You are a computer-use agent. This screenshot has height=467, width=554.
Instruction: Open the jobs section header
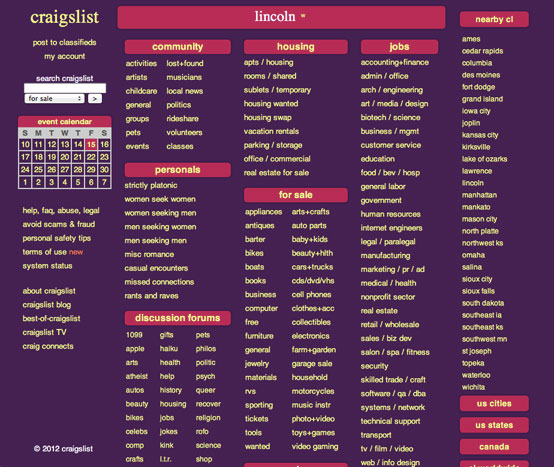tap(399, 47)
